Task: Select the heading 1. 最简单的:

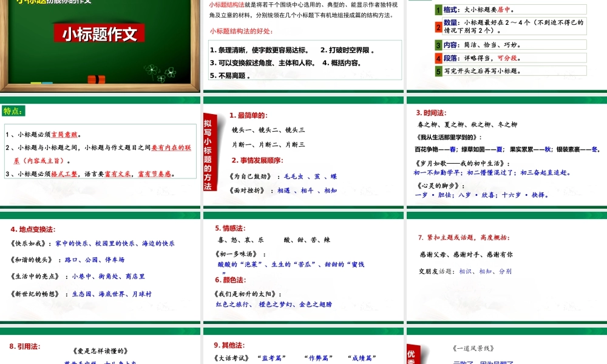Action: [248, 115]
